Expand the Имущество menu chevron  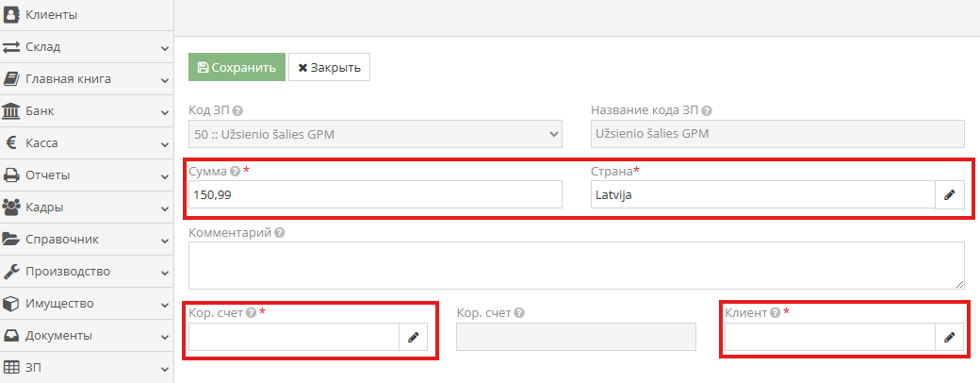click(164, 306)
